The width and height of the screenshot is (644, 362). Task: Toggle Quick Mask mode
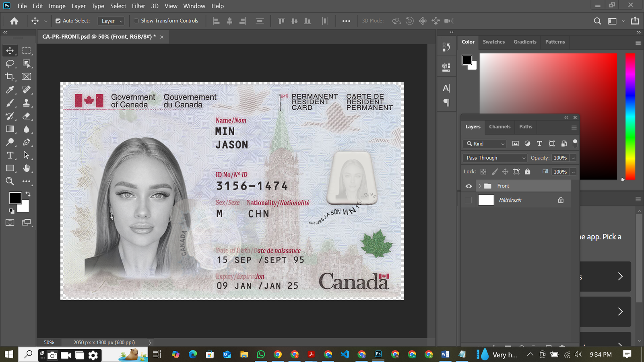tap(10, 222)
